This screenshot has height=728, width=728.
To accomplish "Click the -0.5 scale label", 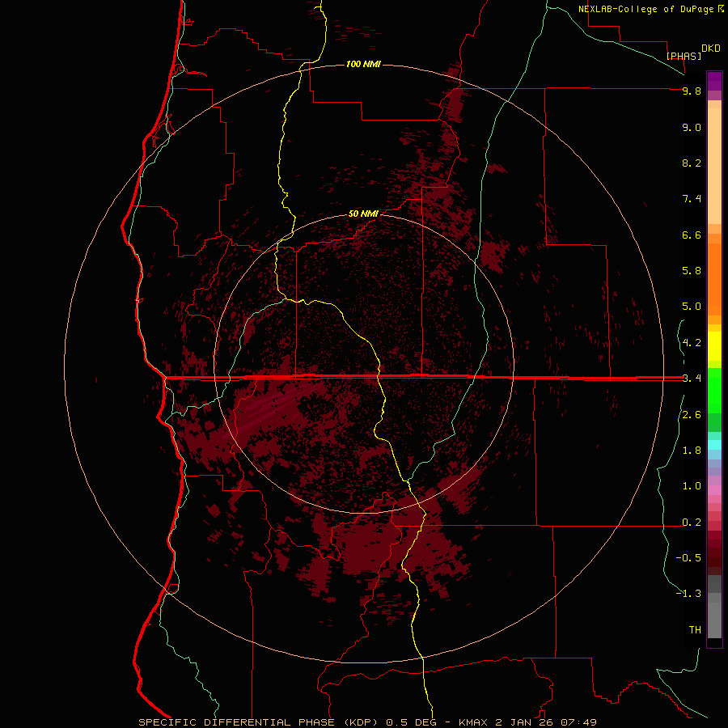I will (688, 558).
